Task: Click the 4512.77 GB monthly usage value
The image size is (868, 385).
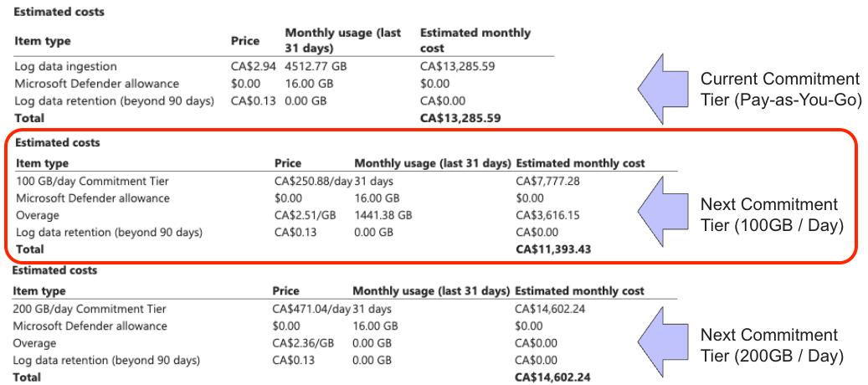Action: click(x=316, y=67)
